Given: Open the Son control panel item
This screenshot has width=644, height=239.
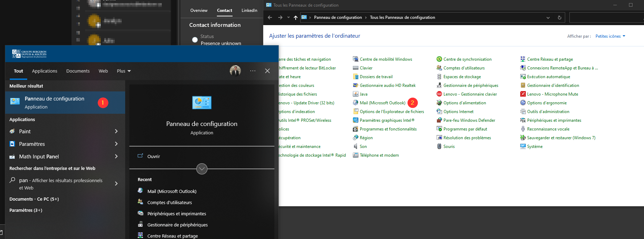Looking at the screenshot, I should point(360,147).
